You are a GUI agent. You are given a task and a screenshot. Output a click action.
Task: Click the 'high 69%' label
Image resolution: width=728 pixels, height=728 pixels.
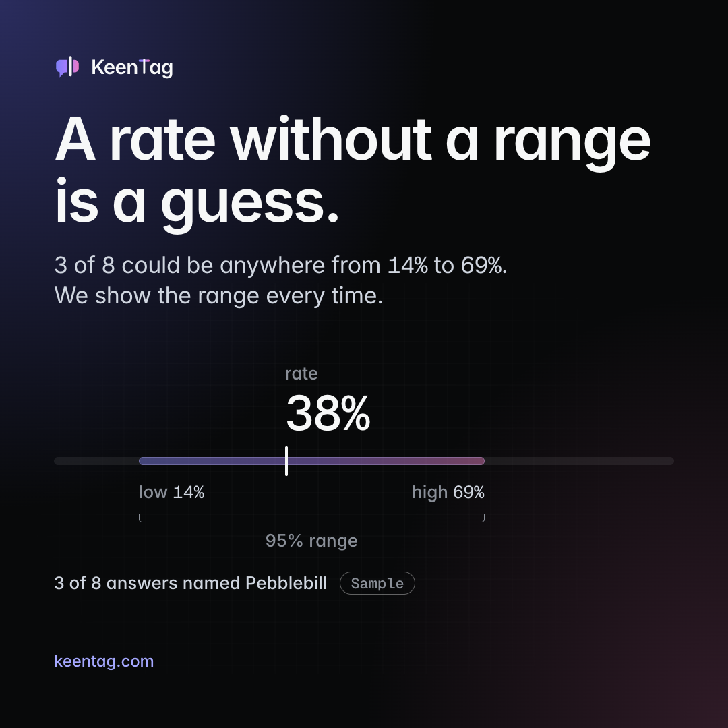click(x=448, y=492)
